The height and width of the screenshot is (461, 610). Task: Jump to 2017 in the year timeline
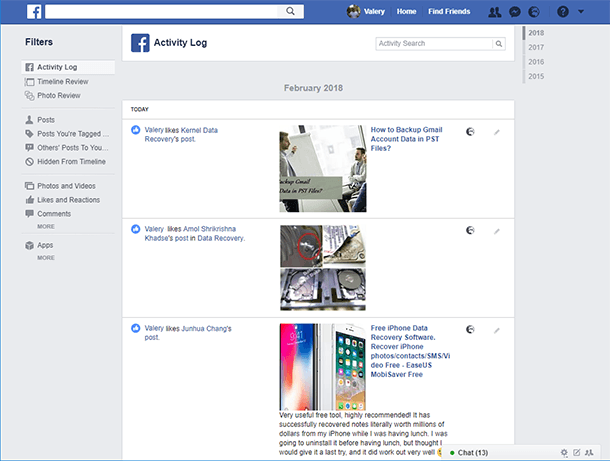[536, 47]
